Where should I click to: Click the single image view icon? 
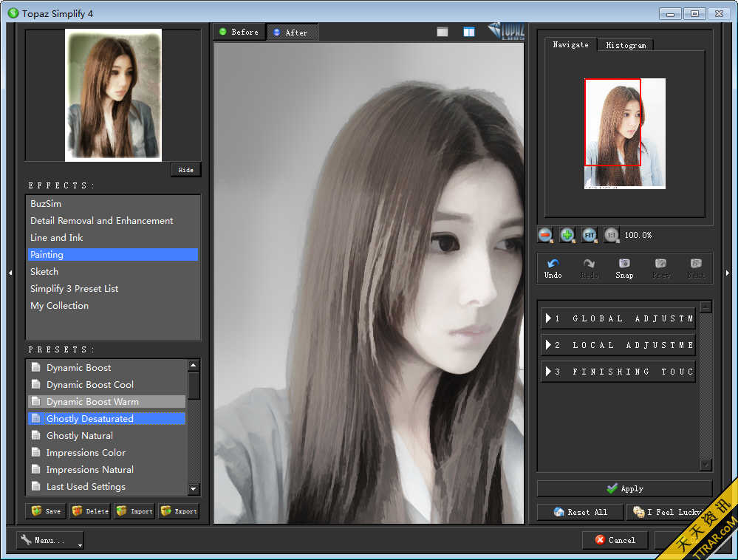pyautogui.click(x=442, y=33)
